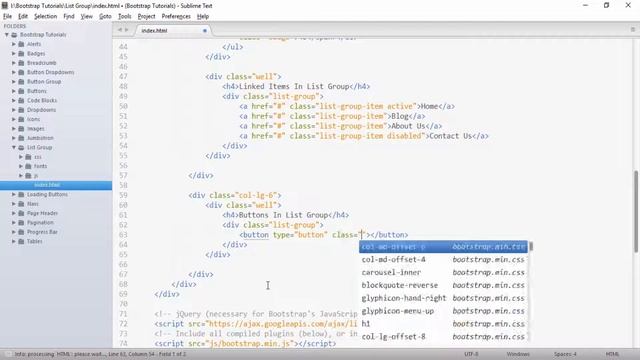This screenshot has height=360, width=640.
Task: Click line number 59 in the gutter
Action: (123, 196)
